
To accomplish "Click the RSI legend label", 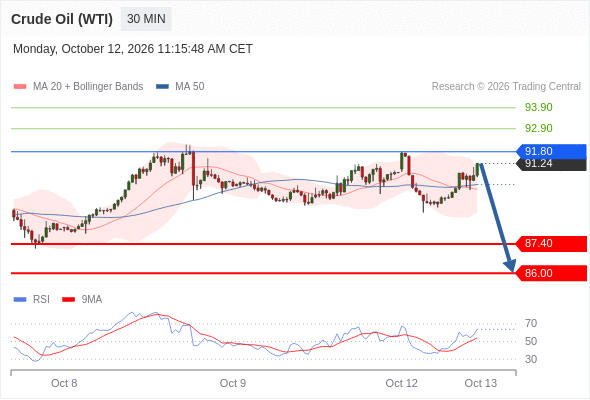I will 41,300.
